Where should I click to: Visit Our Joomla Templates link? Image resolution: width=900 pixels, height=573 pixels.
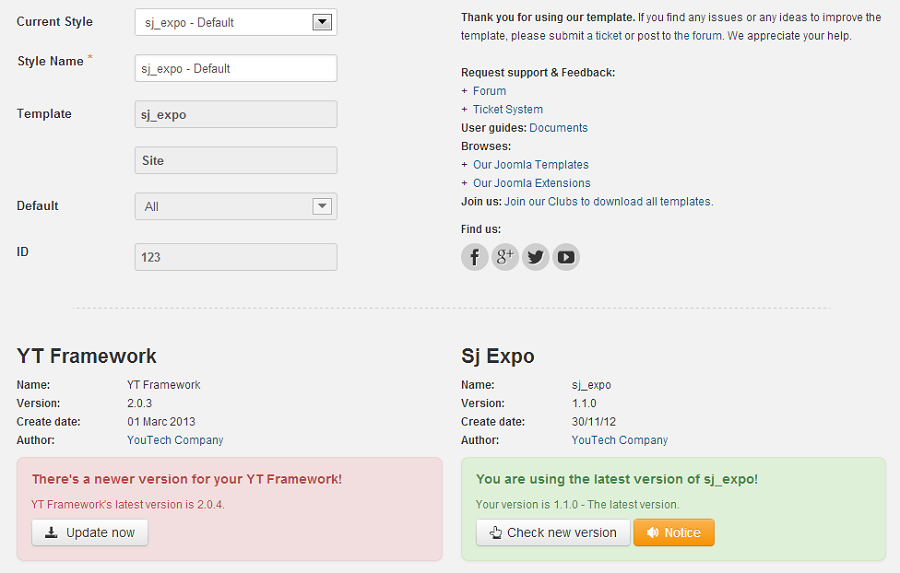530,165
